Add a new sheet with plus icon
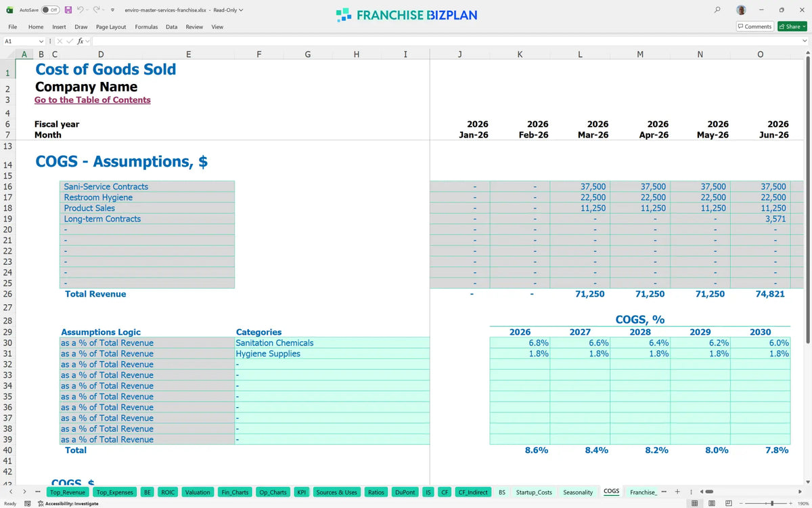Screen dimensions: 812x508 (677, 492)
